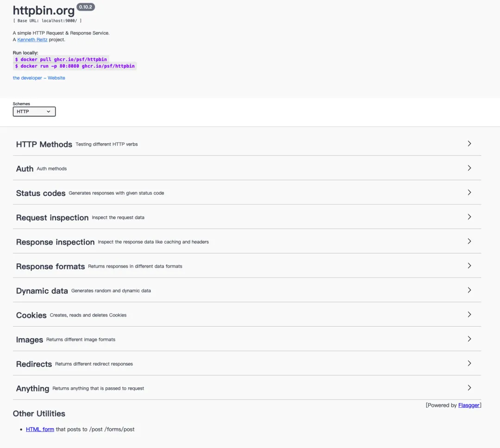This screenshot has height=448, width=500.
Task: Click the 'Auth methods' description
Action: click(x=52, y=169)
